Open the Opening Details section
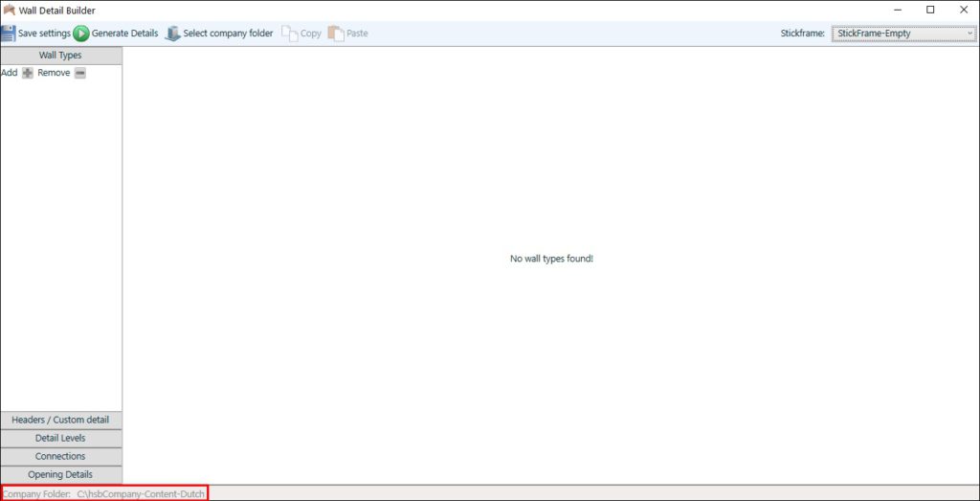Image resolution: width=980 pixels, height=501 pixels. 60,474
